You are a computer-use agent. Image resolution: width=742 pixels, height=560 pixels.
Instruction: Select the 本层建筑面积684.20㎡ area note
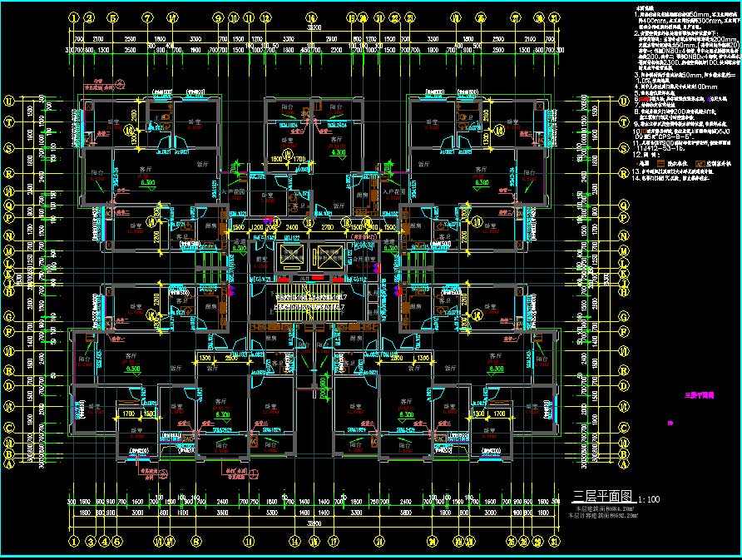(605, 509)
